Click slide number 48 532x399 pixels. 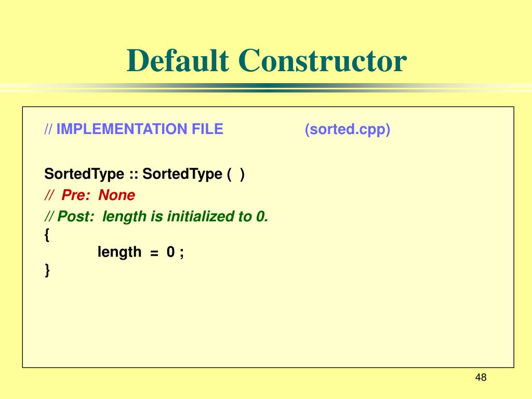point(481,378)
